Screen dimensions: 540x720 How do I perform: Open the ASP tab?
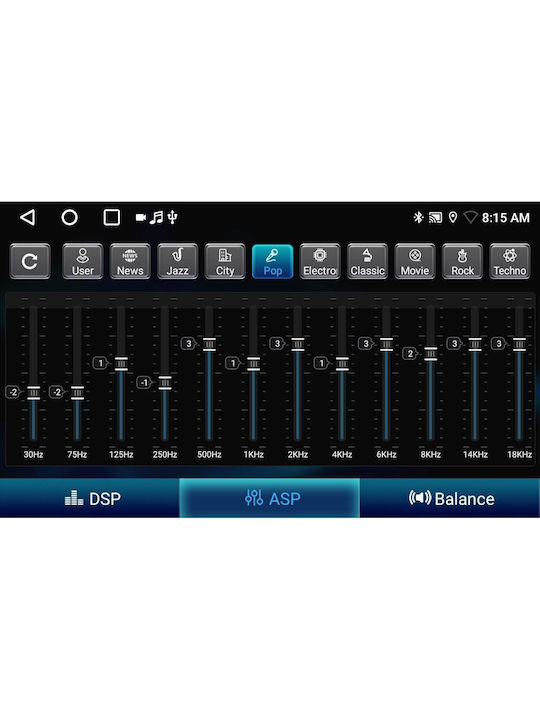coord(270,498)
